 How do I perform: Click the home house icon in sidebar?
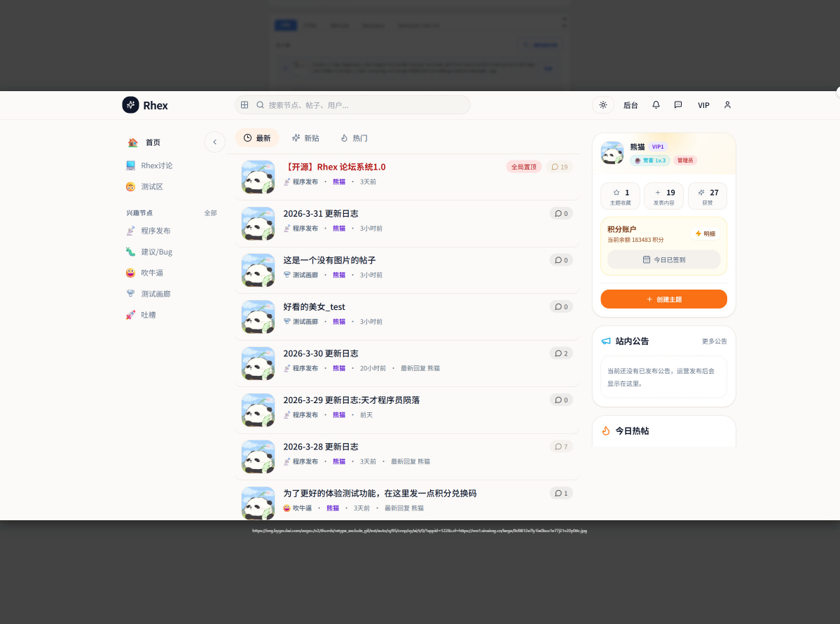point(133,142)
